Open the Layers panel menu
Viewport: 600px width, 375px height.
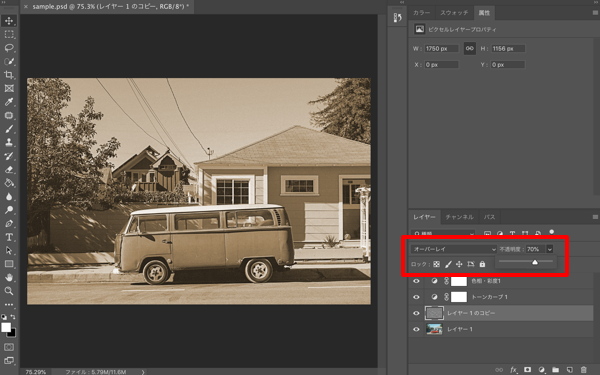(595, 217)
